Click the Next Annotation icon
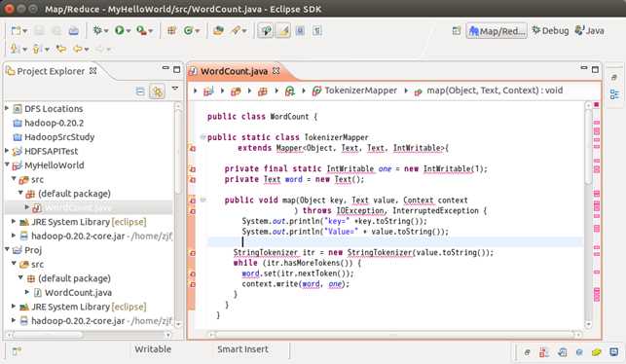Screen dimensions: 626x364 15,49
